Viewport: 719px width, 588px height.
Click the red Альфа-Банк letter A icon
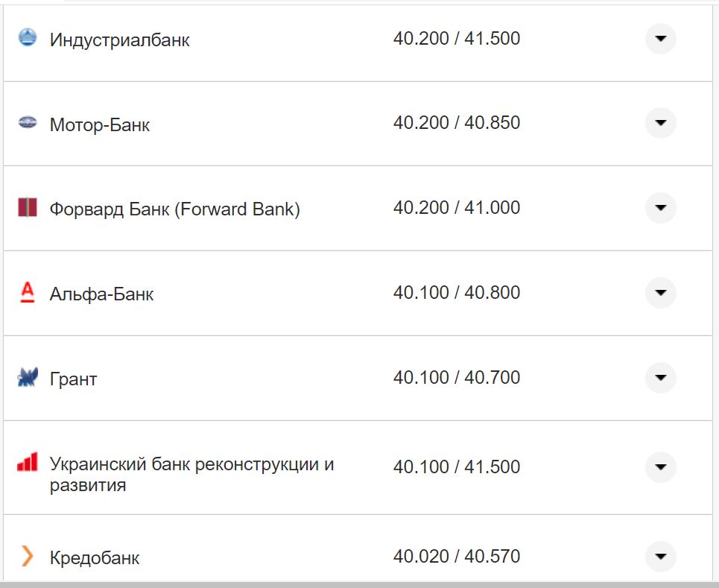26,293
